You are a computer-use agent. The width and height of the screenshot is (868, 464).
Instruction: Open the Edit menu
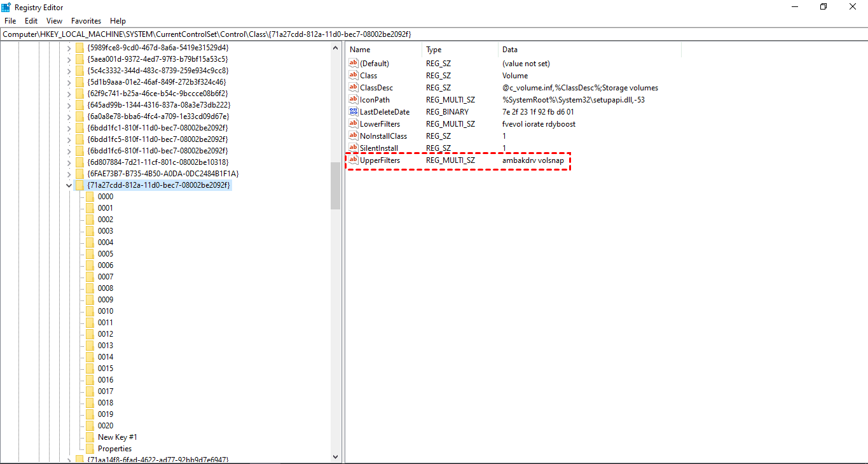point(31,20)
